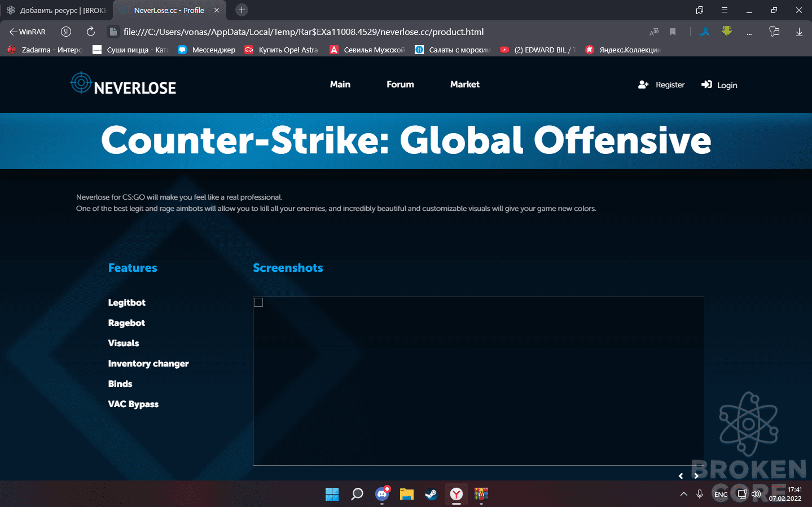Viewport: 812px width, 507px height.
Task: Go back using the WinRAR back button
Action: pyautogui.click(x=27, y=32)
